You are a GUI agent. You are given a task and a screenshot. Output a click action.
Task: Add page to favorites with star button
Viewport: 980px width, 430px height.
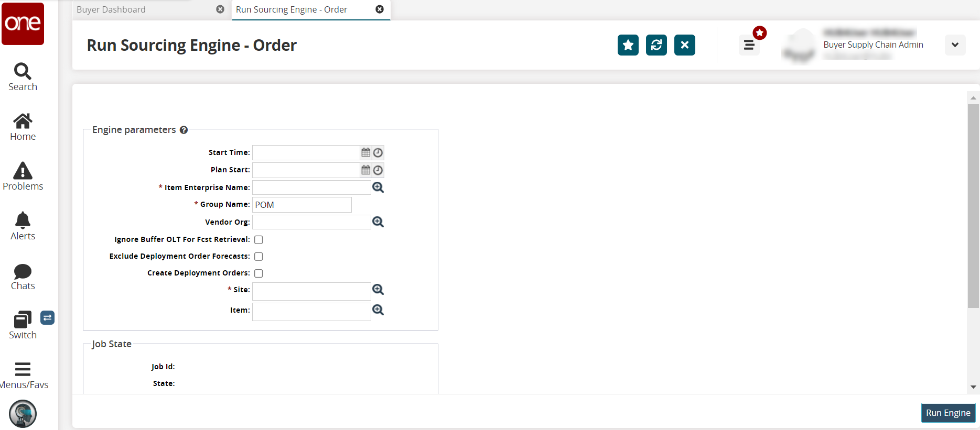click(x=628, y=45)
